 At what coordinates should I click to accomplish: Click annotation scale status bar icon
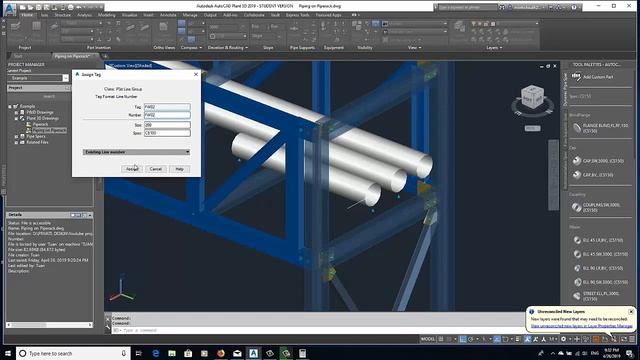553,339
